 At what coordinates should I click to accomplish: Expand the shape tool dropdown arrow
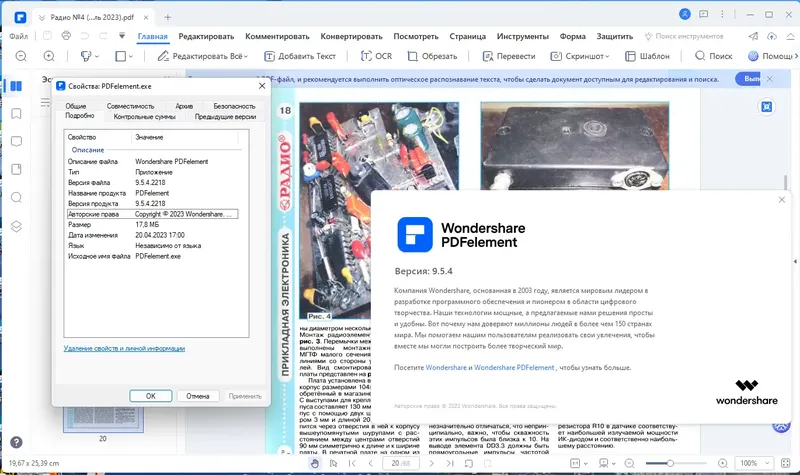click(131, 57)
